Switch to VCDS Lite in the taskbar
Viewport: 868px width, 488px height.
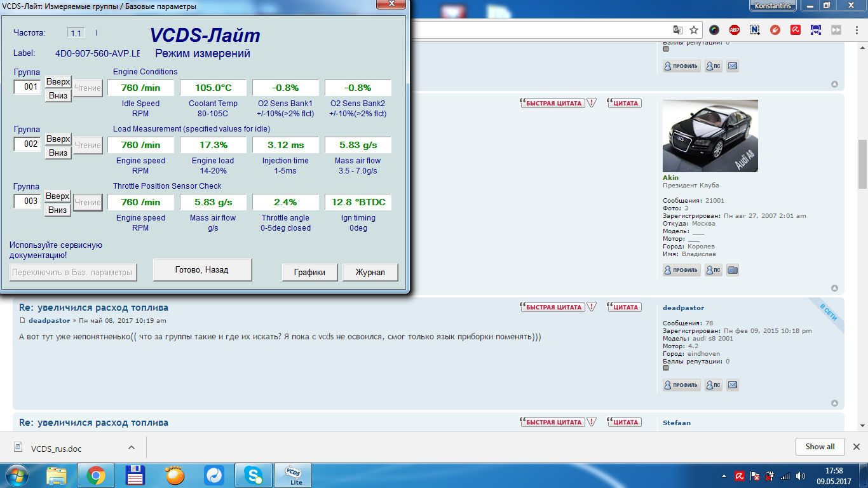pos(293,475)
